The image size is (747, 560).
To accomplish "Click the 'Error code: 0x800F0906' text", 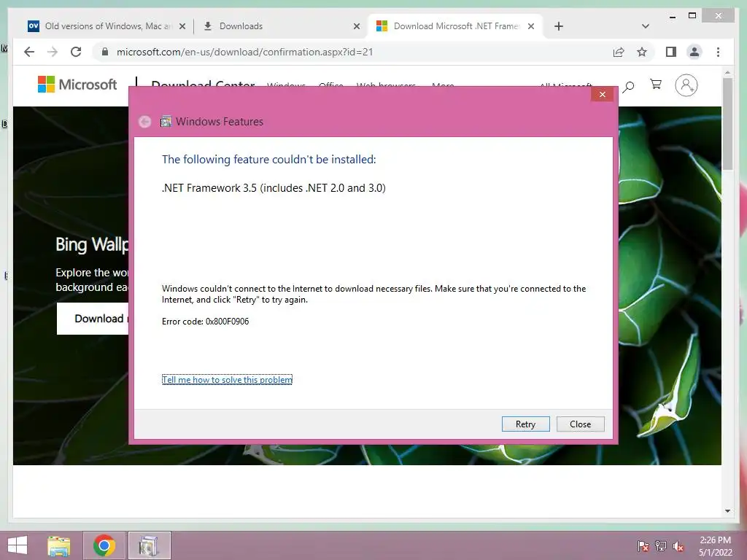I will coord(205,322).
